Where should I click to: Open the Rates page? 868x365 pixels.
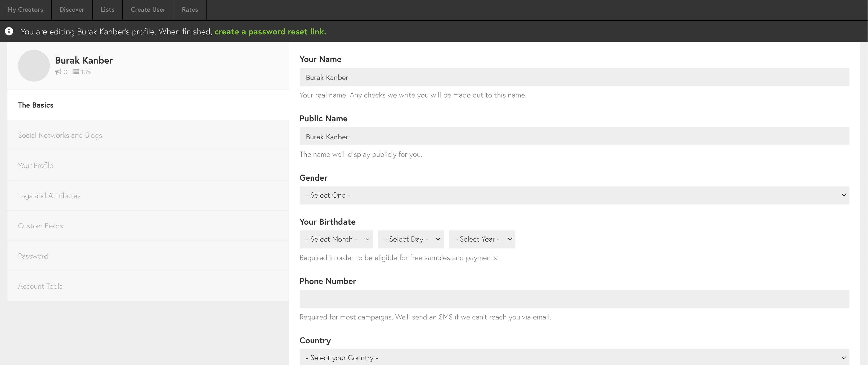[x=190, y=10]
